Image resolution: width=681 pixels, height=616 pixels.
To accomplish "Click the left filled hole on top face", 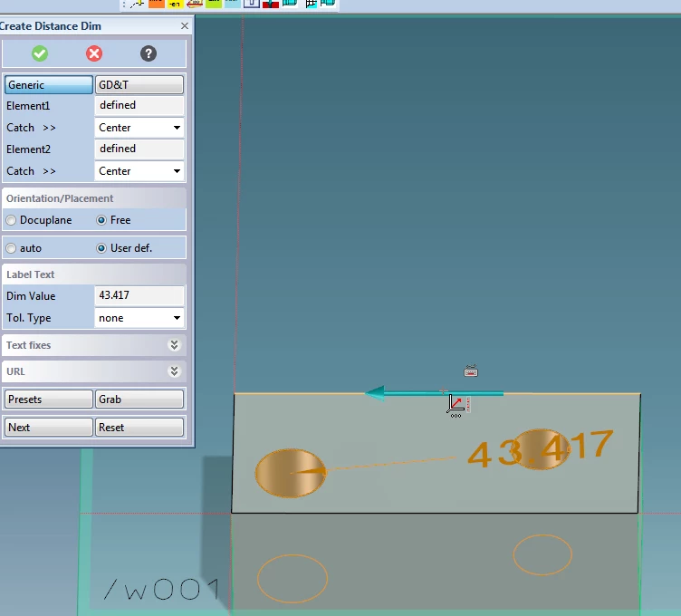I will (290, 473).
